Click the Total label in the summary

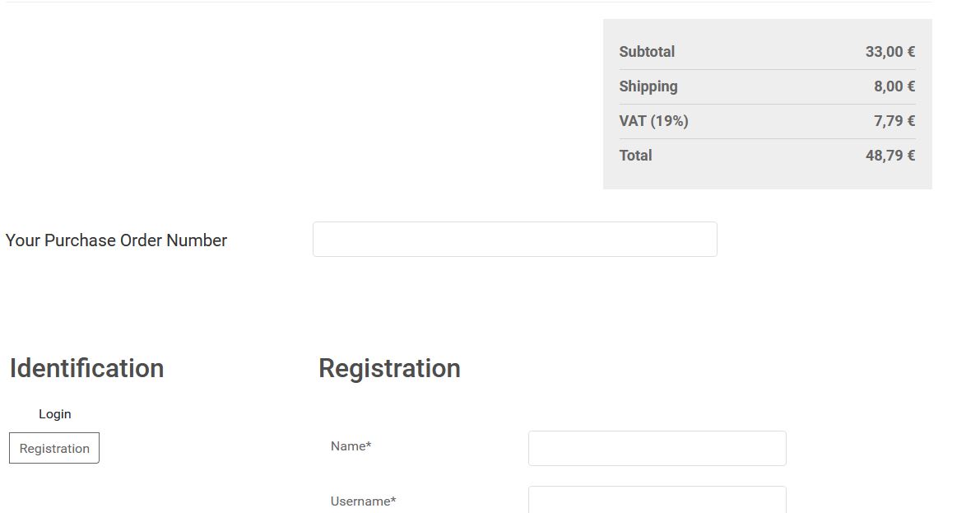pos(635,156)
